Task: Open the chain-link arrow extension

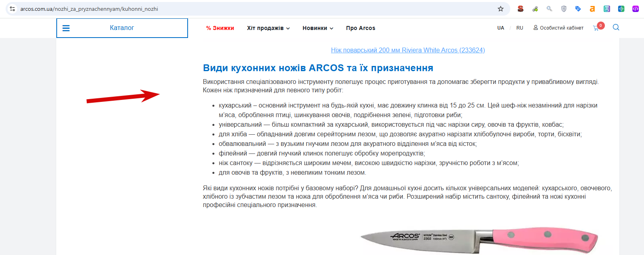Action: tap(535, 9)
